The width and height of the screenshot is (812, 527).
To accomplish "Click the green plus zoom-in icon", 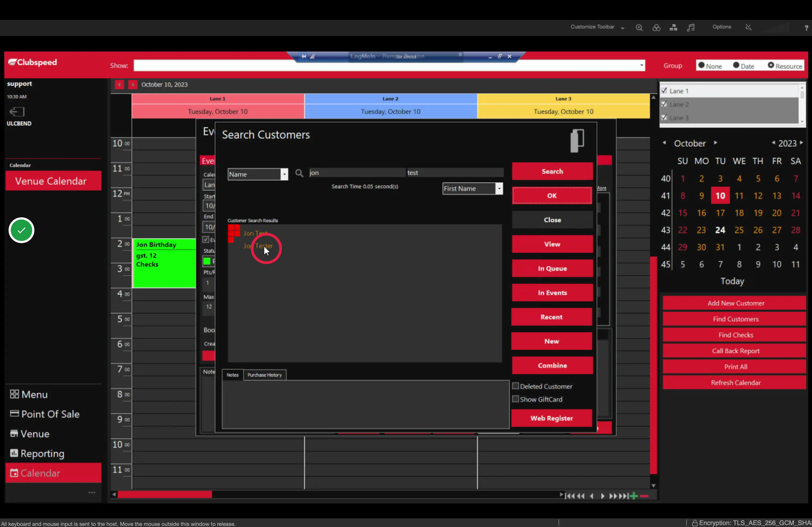I will coord(634,496).
